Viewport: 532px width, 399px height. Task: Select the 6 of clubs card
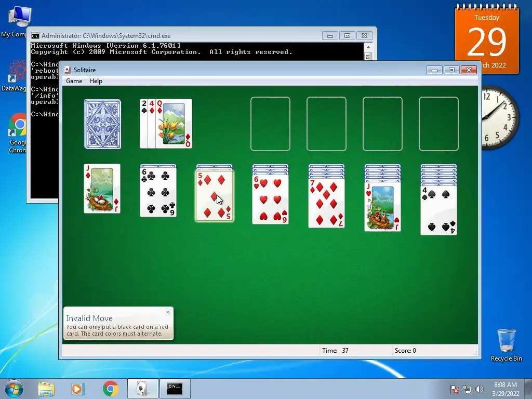158,192
